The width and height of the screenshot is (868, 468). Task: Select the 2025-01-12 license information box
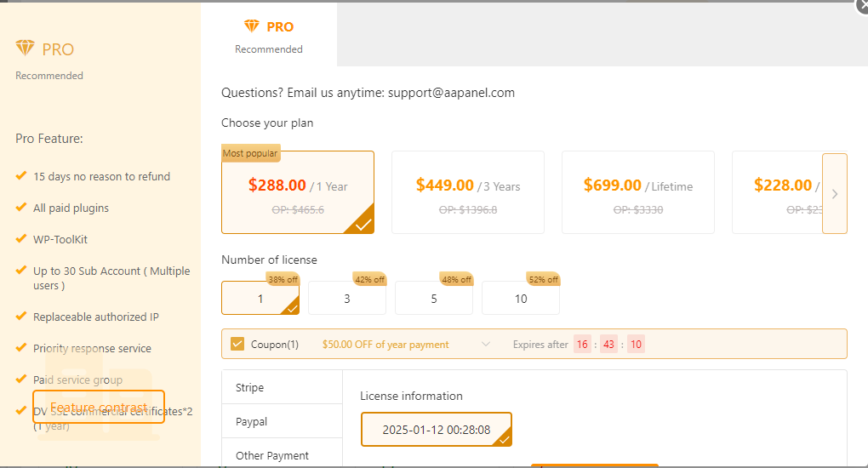coord(437,430)
